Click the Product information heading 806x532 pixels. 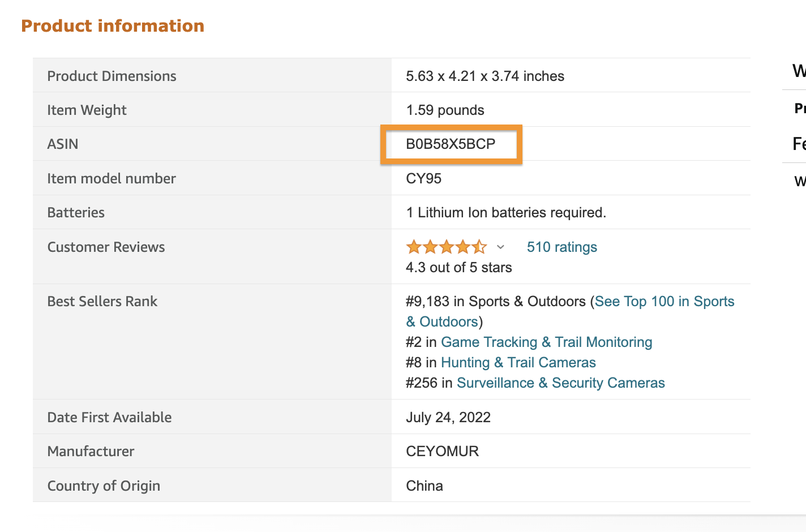click(x=113, y=26)
